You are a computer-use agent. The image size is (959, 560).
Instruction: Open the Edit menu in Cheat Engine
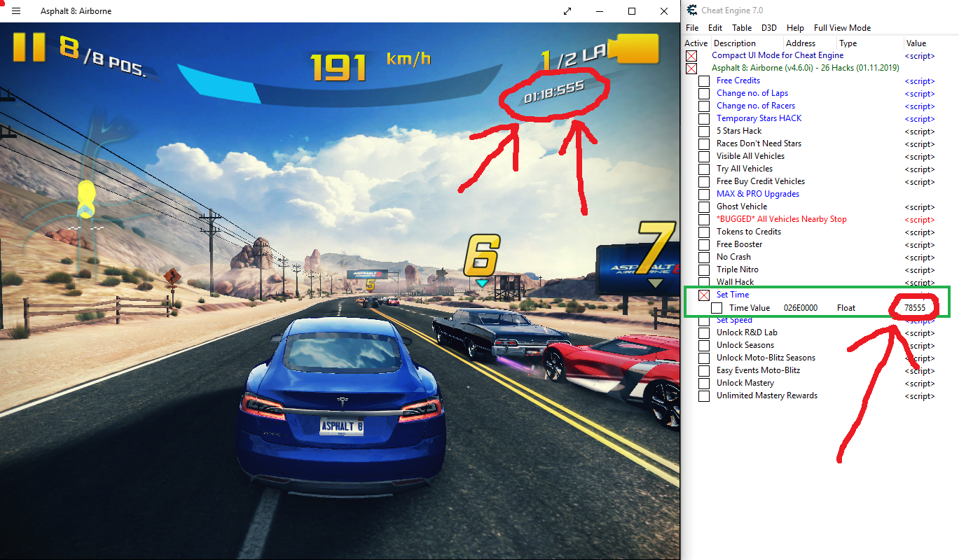click(x=715, y=28)
